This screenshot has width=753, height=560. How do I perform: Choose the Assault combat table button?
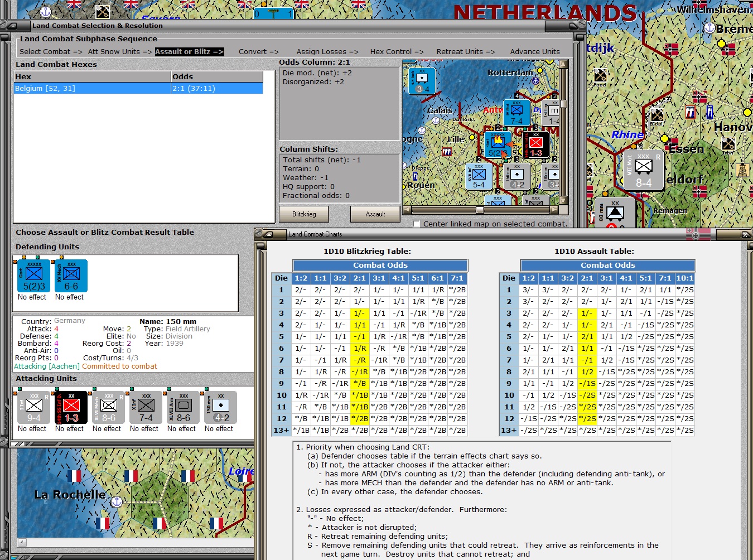375,214
